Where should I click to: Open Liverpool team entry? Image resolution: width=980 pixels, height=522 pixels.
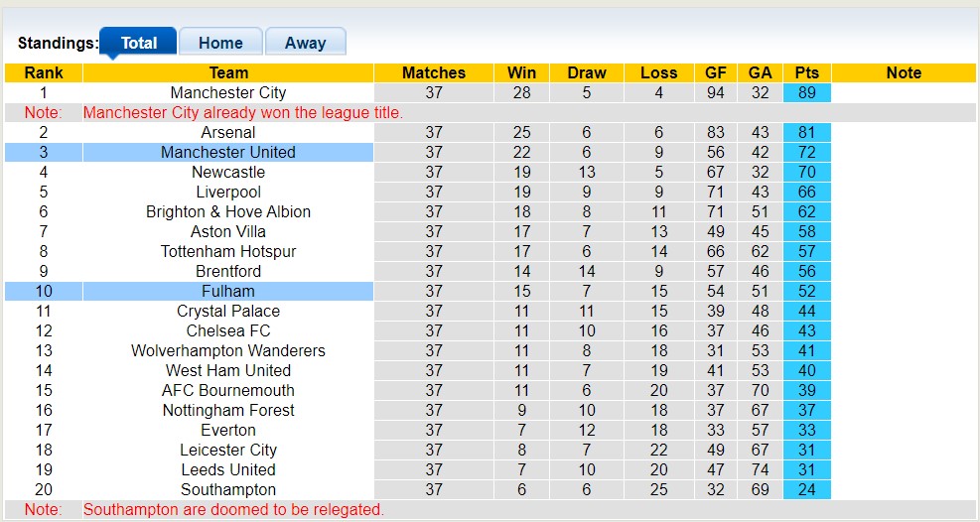coord(228,192)
